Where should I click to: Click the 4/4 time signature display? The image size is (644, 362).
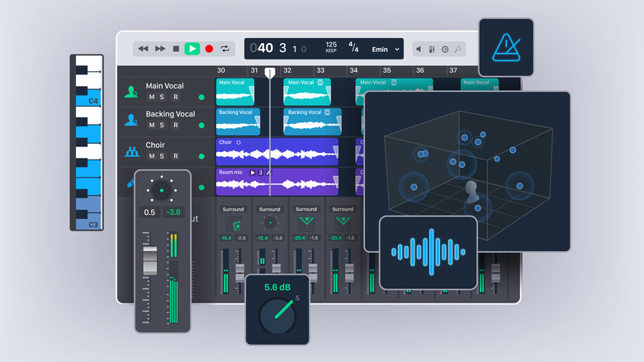coord(353,48)
